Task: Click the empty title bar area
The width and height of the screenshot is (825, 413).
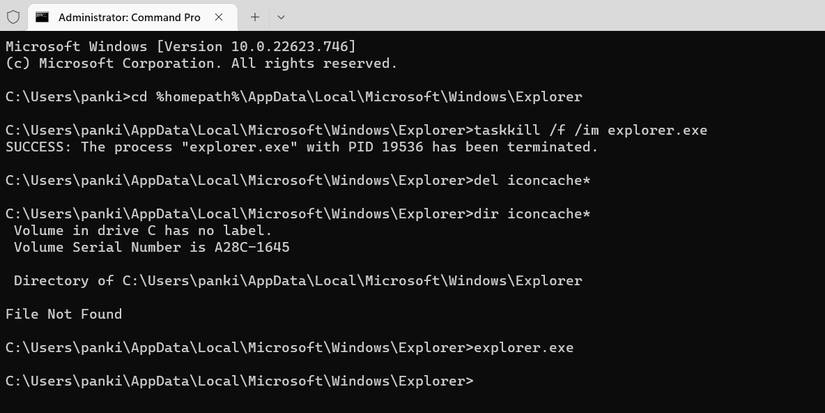Action: (x=550, y=17)
